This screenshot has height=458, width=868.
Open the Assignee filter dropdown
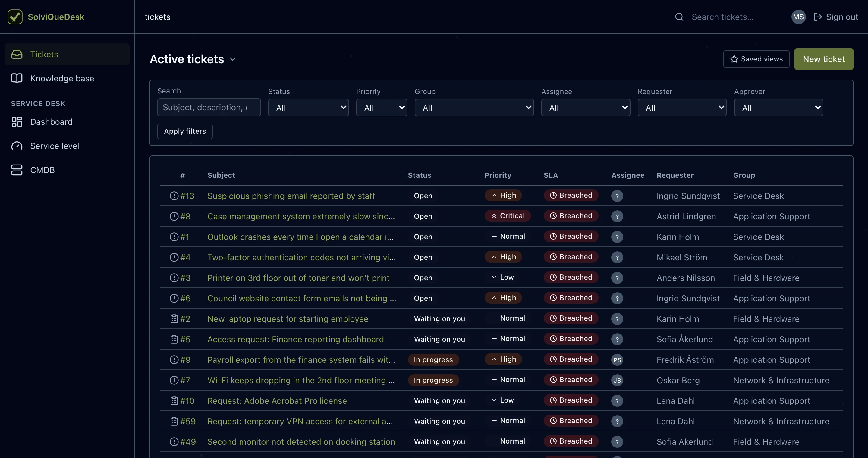tap(586, 108)
